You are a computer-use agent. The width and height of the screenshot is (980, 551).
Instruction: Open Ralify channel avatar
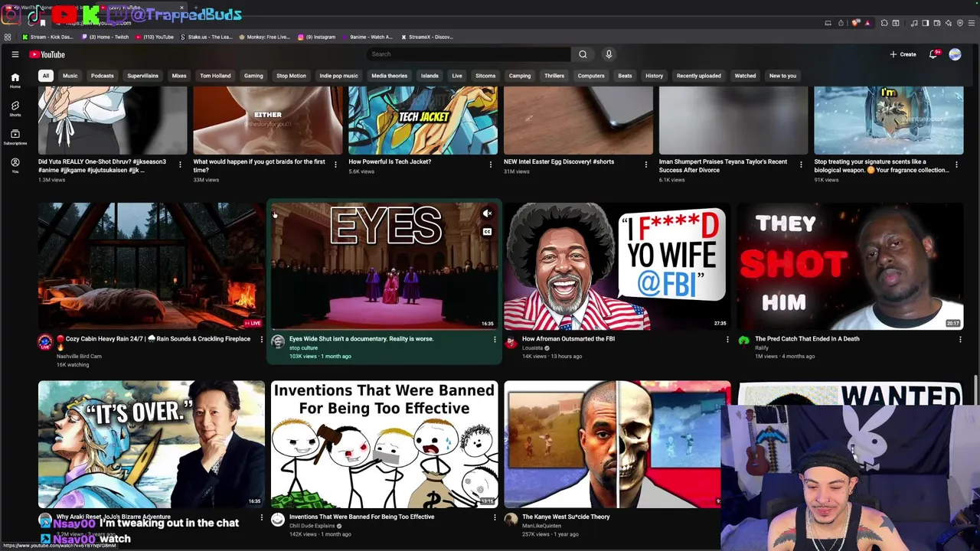[743, 341]
